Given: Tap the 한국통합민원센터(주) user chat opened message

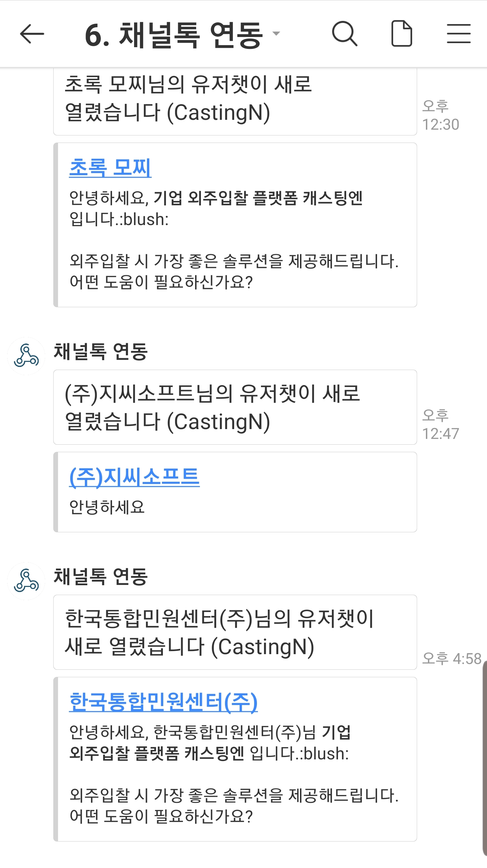Looking at the screenshot, I should click(235, 632).
